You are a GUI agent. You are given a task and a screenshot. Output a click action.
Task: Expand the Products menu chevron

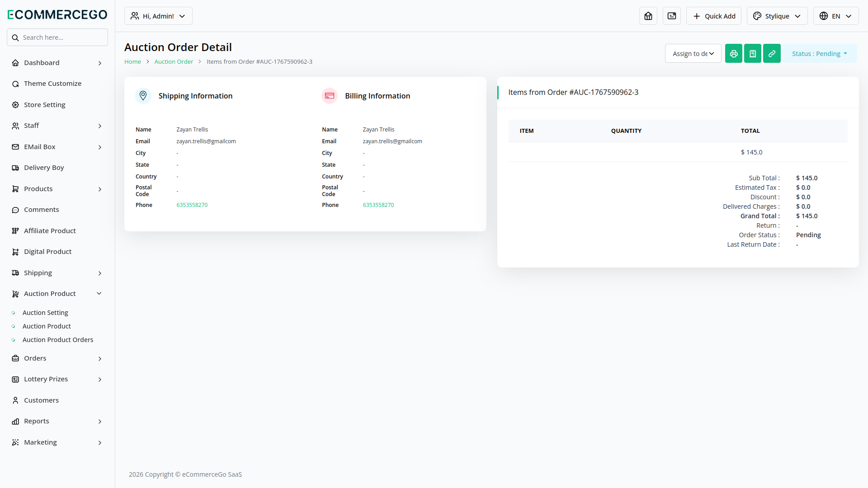click(x=100, y=189)
